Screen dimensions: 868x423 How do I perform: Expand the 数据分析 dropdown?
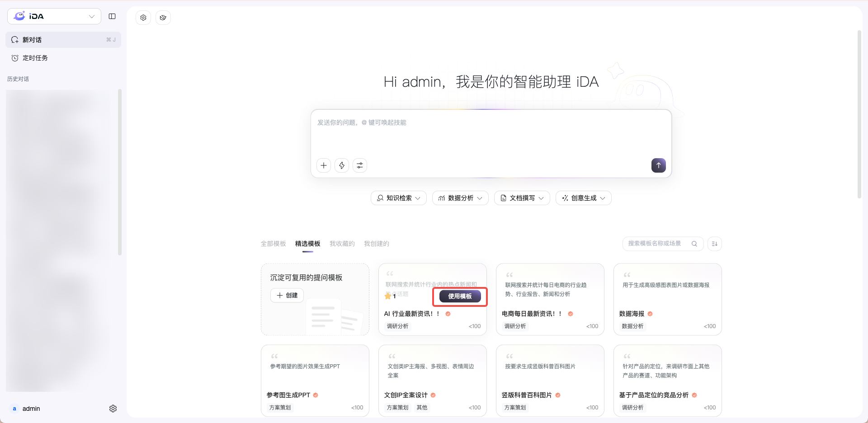click(x=460, y=198)
